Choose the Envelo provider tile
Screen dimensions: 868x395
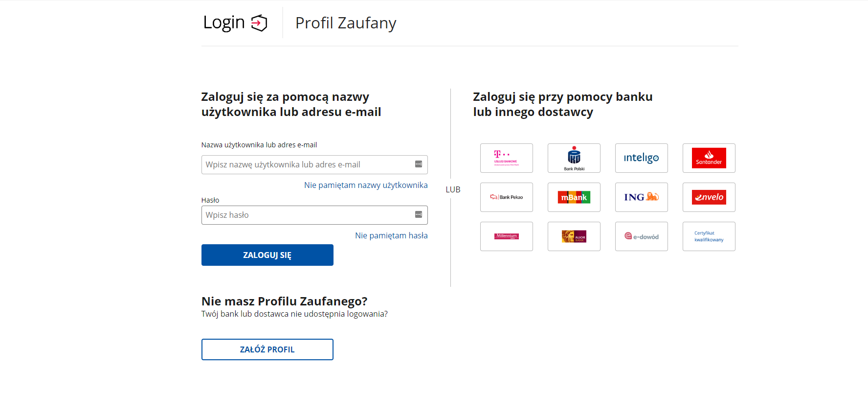tap(709, 197)
